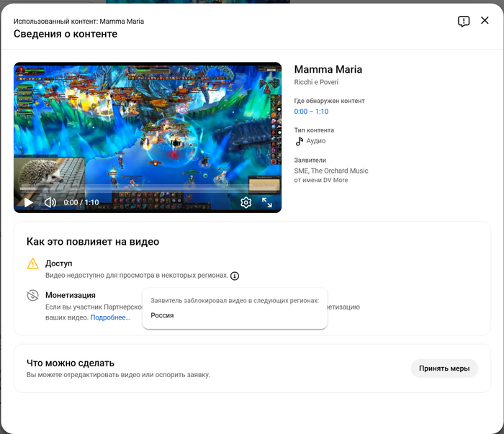Viewport: 504px width, 434px height.
Task: Open the Подробнее link
Action: click(x=110, y=317)
